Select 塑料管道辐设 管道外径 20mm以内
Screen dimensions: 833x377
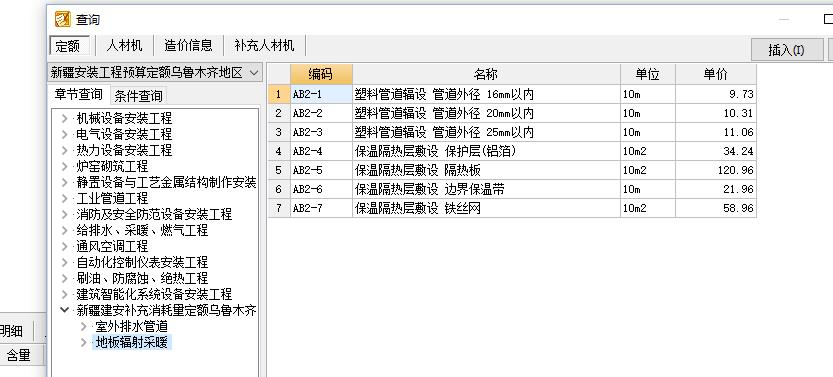[x=486, y=113]
